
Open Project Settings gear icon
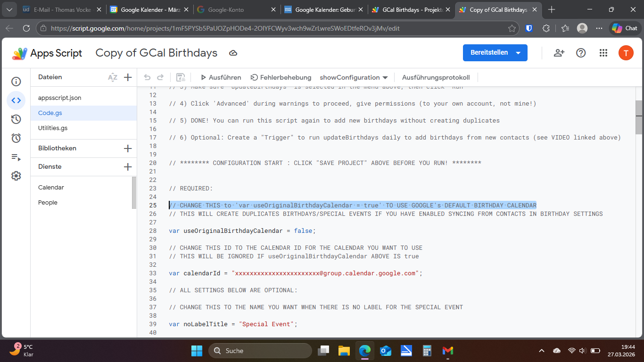click(x=16, y=176)
